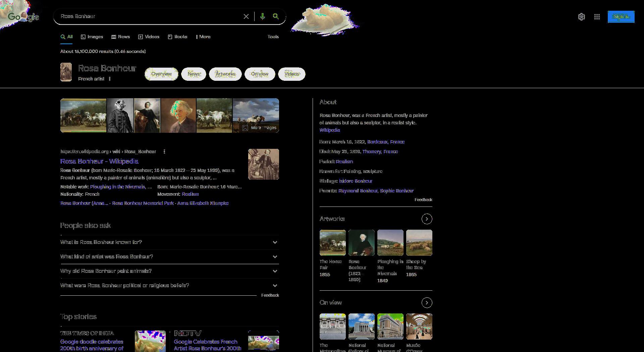Open the Rosa Bonheur portrait thumbnail in header

coord(66,72)
